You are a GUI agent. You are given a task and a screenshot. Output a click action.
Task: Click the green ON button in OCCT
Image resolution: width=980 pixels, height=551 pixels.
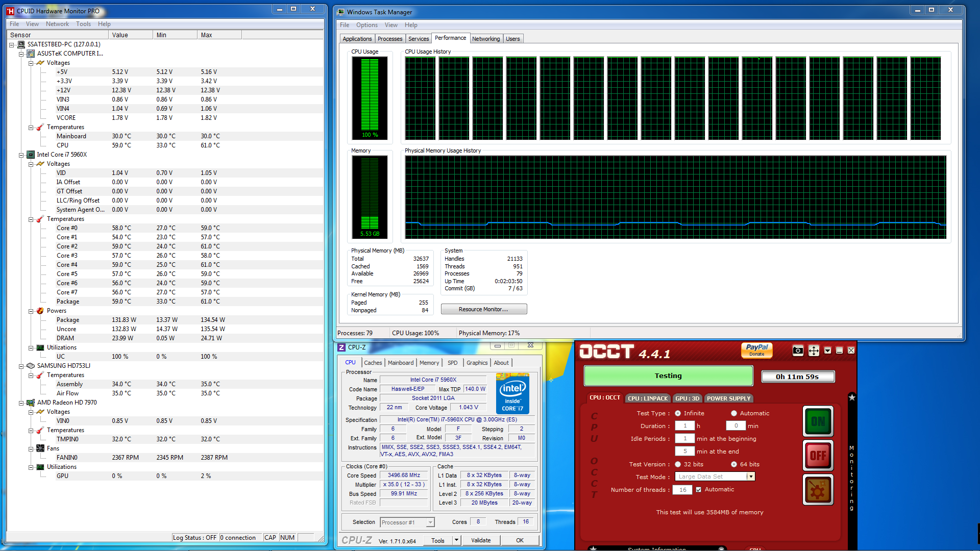tap(818, 421)
